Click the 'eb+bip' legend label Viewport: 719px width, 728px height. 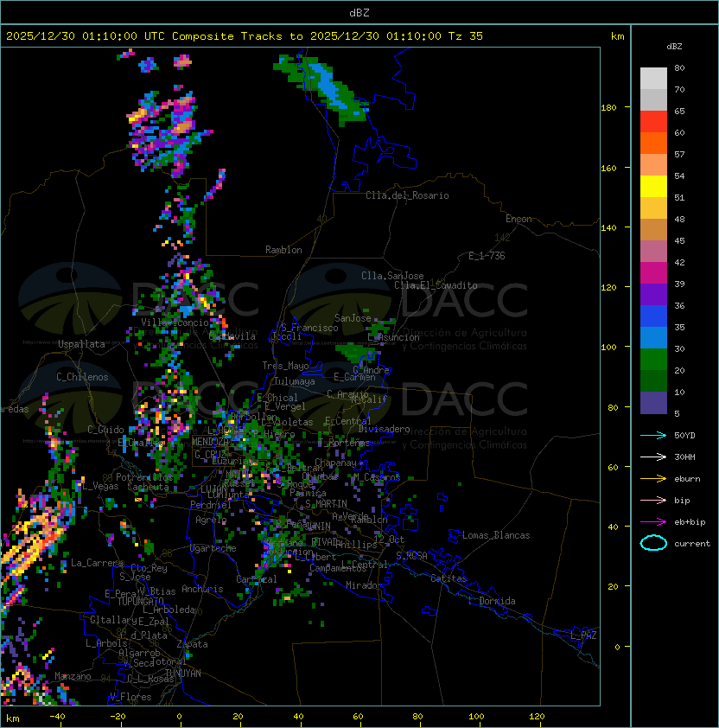690,522
